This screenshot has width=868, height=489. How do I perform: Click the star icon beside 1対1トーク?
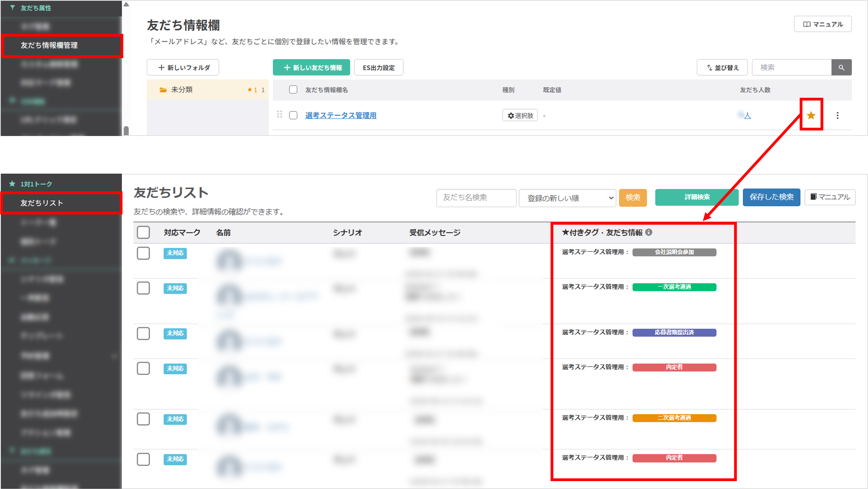(12, 184)
